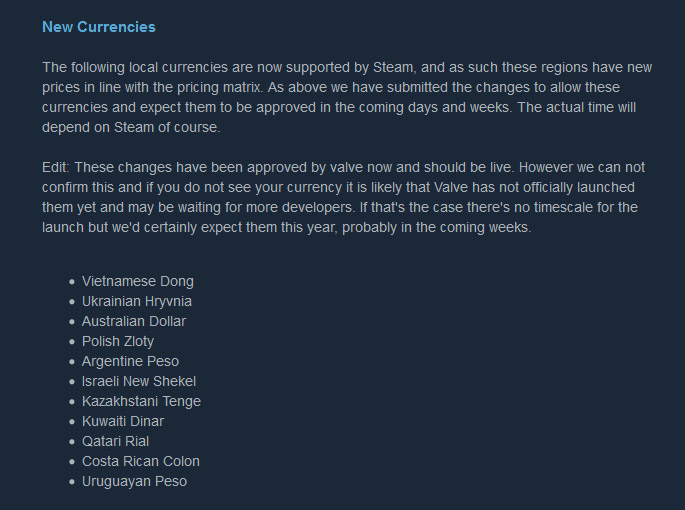
Task: Select Australian Dollar in the list
Action: (134, 321)
